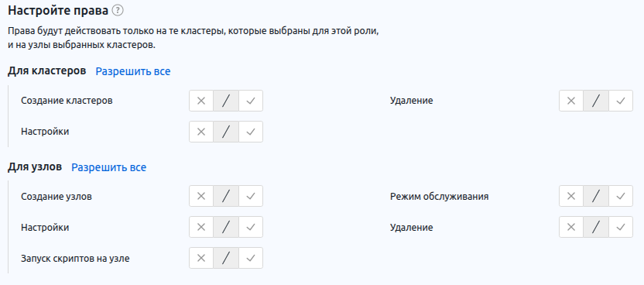
Task: Set cluster Настройки to slash neutral state
Action: (226, 132)
